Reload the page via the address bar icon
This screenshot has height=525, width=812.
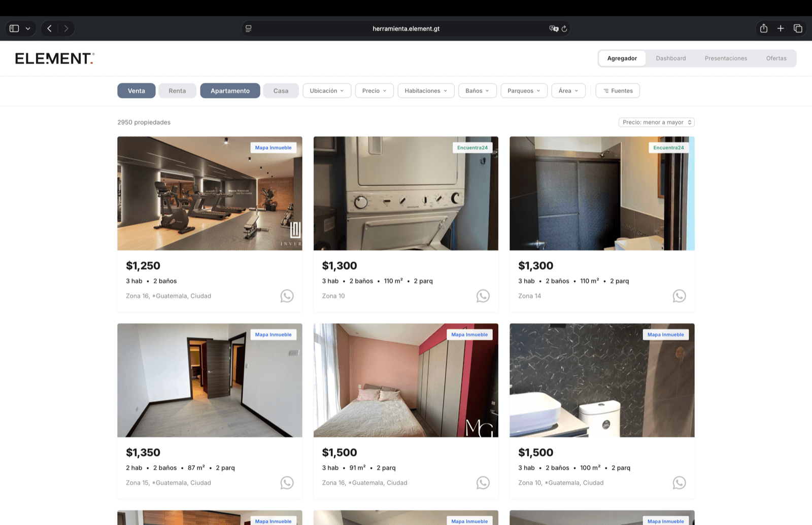(565, 28)
